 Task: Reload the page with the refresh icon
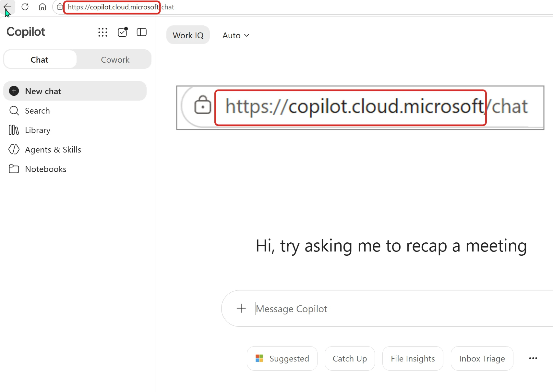[x=25, y=7]
